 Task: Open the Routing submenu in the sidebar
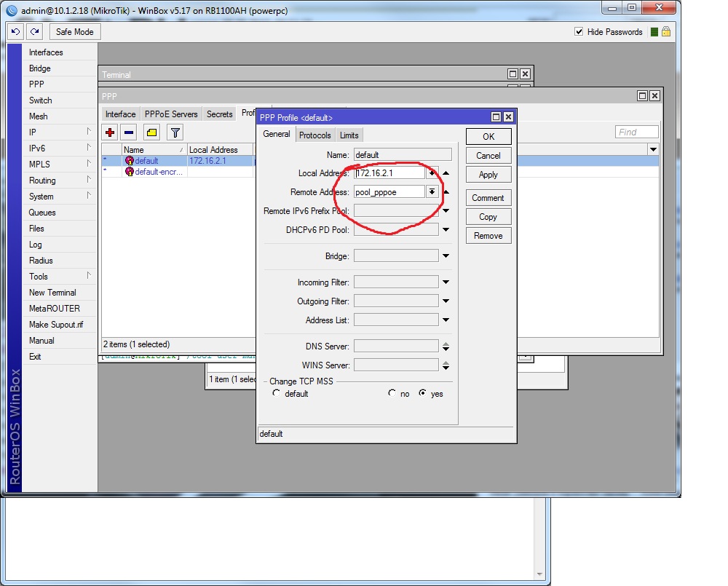click(60, 180)
